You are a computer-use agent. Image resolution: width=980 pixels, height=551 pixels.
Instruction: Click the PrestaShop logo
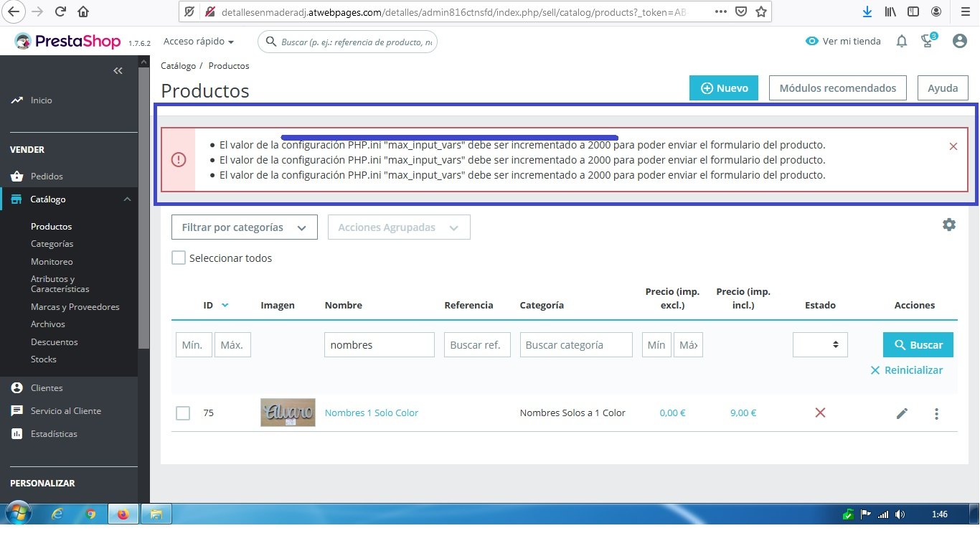68,42
